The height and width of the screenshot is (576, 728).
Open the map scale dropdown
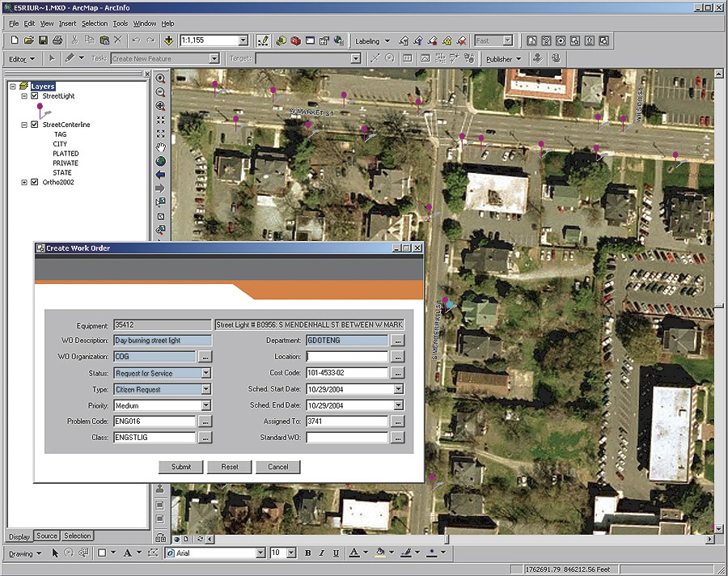243,40
